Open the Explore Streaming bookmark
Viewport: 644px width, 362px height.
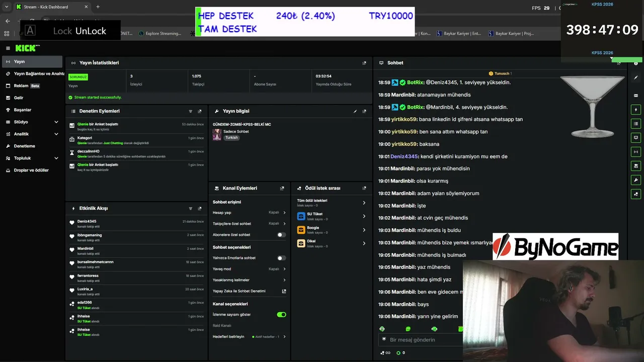(159, 34)
